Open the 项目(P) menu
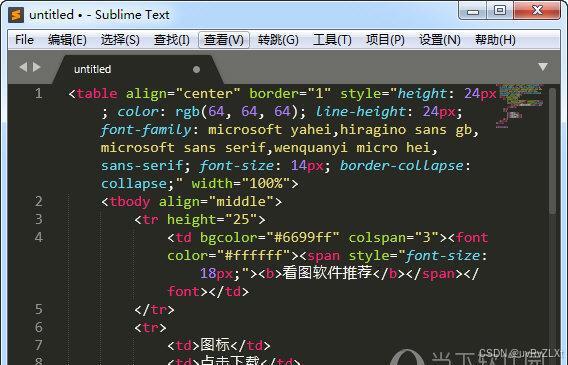Viewport: 568px width, 365px height. (x=385, y=39)
